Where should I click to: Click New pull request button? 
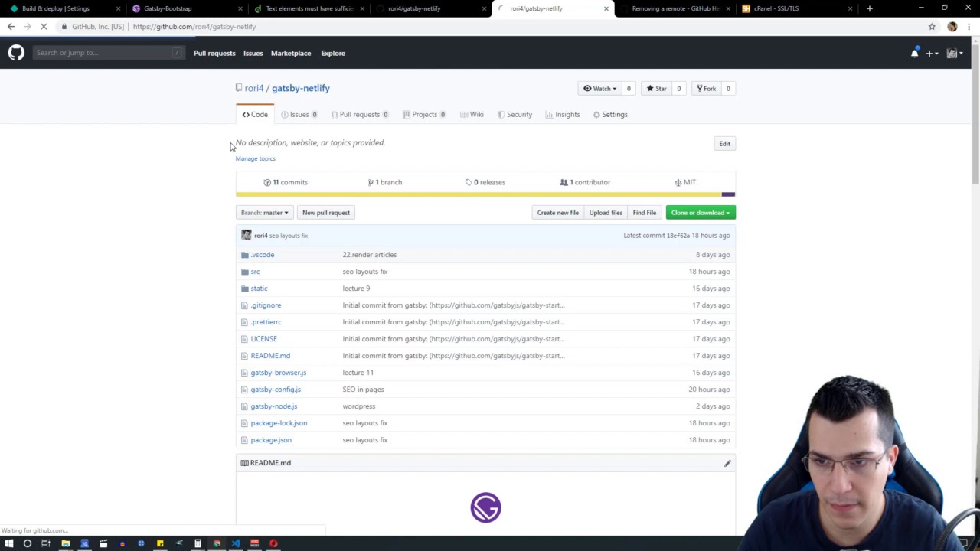[326, 213]
